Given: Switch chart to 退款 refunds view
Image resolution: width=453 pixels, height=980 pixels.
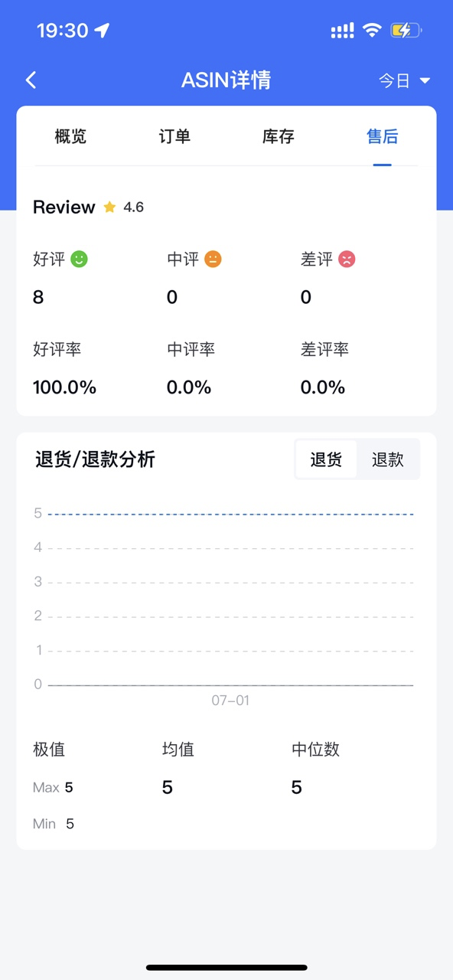Looking at the screenshot, I should 387,459.
